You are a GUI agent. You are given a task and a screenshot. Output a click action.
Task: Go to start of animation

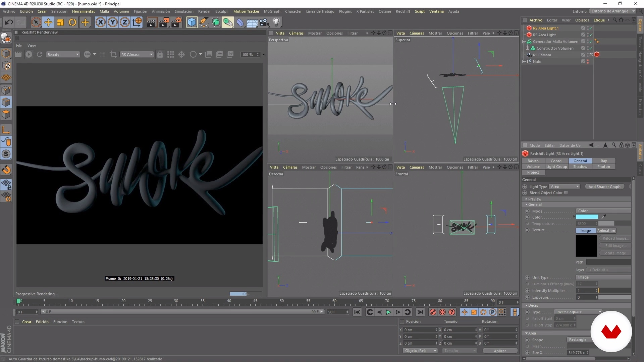357,312
